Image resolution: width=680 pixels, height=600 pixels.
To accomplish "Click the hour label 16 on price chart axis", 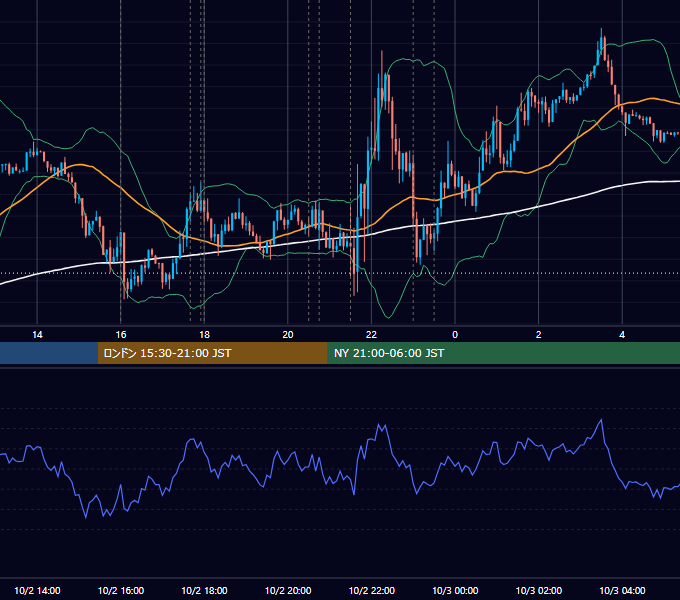I will 121,335.
